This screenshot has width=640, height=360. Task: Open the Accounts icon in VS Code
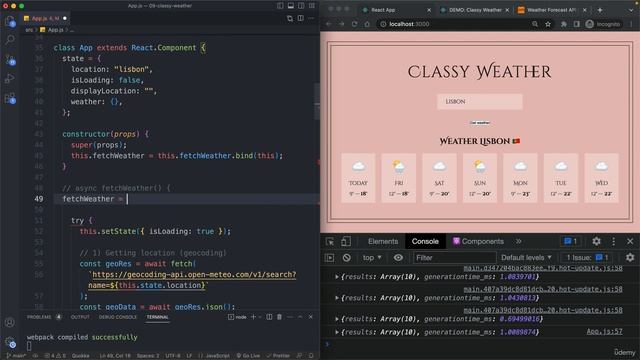point(10,322)
